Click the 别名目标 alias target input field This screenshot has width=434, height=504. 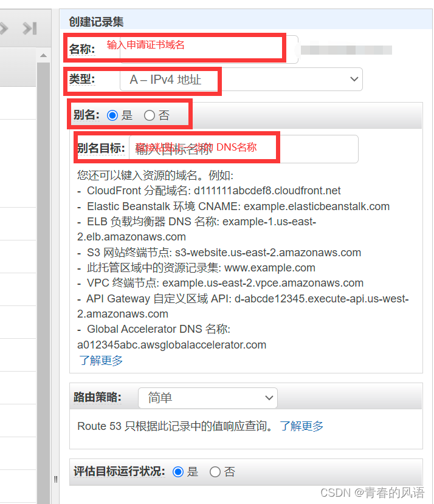pos(244,149)
